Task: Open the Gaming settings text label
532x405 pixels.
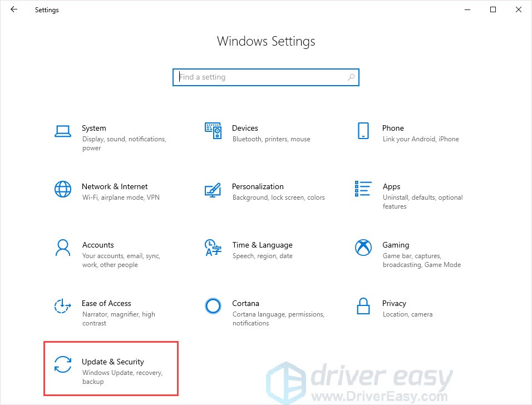Action: [x=396, y=245]
